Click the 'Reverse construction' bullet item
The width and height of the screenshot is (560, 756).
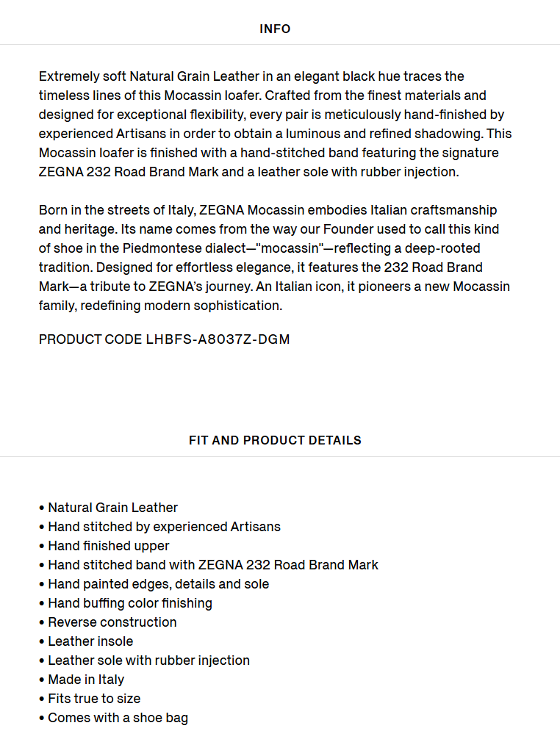pyautogui.click(x=108, y=622)
